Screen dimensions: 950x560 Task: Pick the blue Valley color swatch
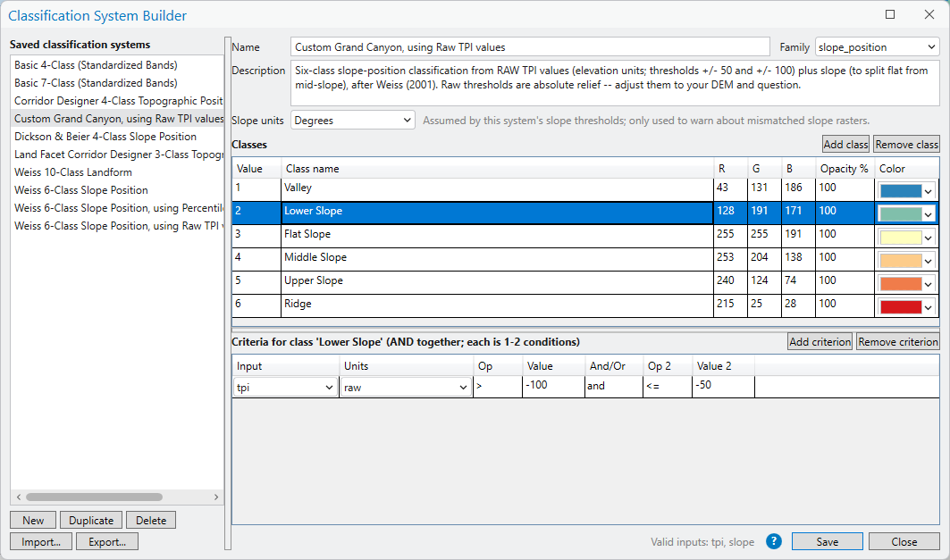901,191
